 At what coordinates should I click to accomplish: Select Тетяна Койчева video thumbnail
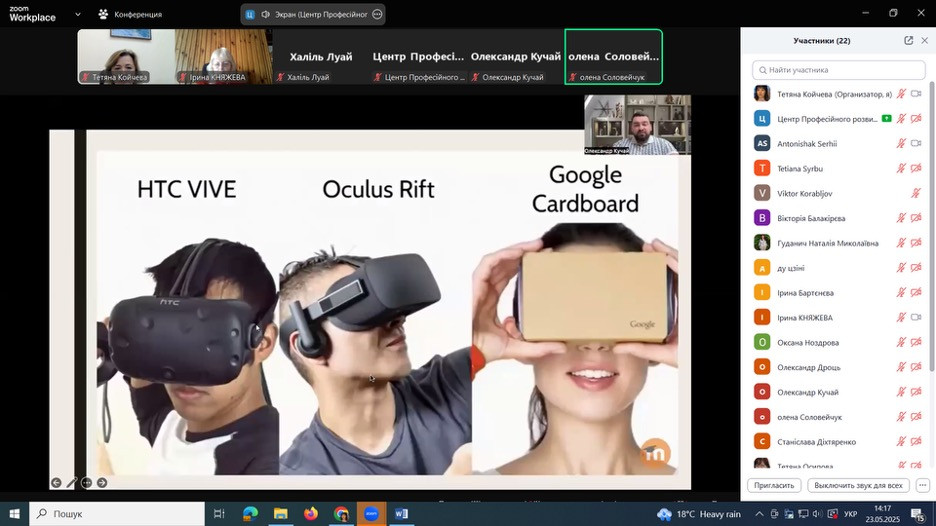tap(126, 57)
